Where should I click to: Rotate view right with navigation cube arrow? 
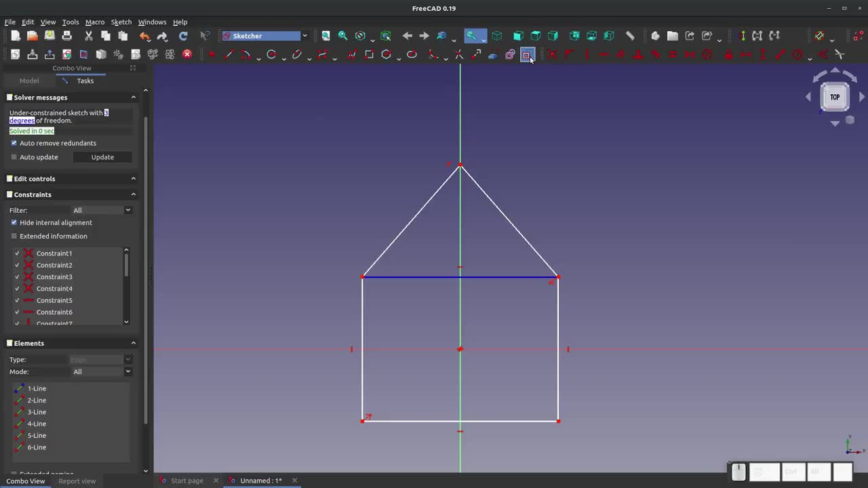point(862,97)
